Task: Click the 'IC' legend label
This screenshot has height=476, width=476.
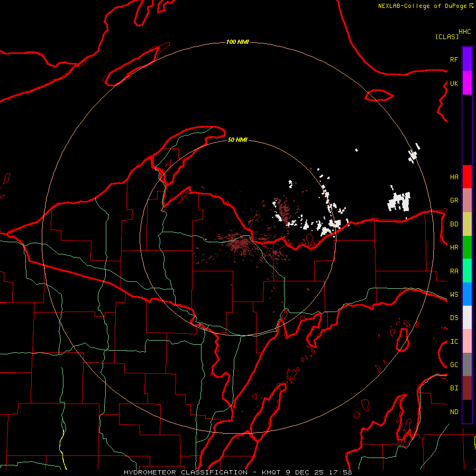Action: pos(454,342)
